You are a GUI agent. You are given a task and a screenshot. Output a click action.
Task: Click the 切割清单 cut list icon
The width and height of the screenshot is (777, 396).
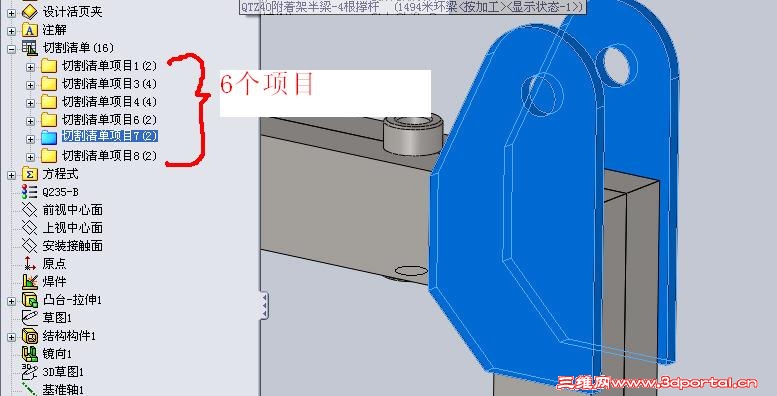(30, 48)
